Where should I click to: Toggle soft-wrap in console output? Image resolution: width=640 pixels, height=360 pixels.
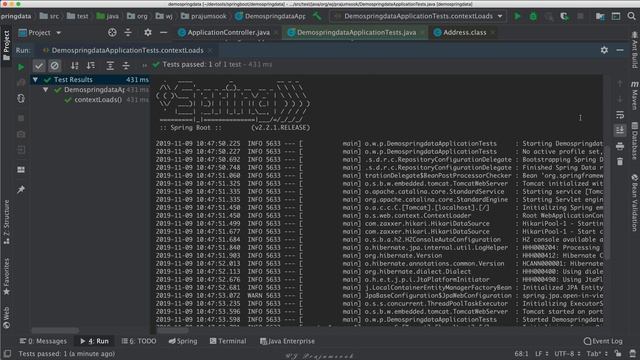[620, 115]
